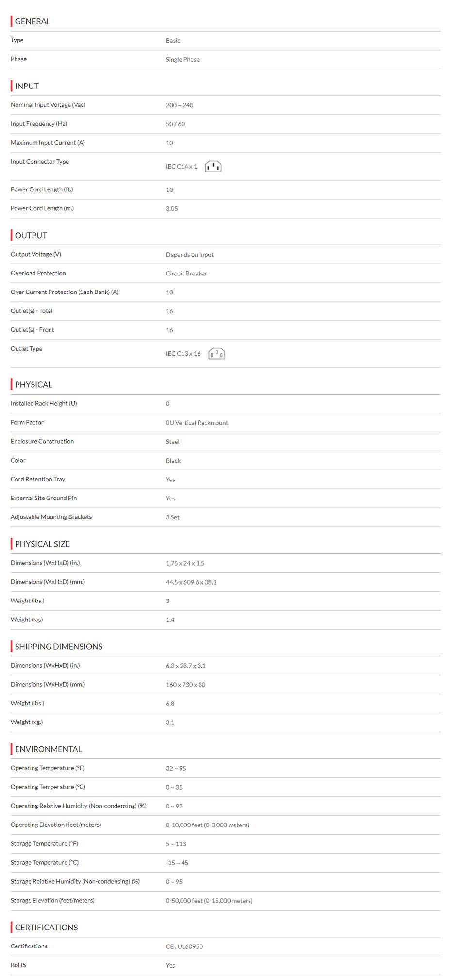The image size is (449, 980).
Task: Click the GENERAL section heading
Action: pyautogui.click(x=33, y=21)
